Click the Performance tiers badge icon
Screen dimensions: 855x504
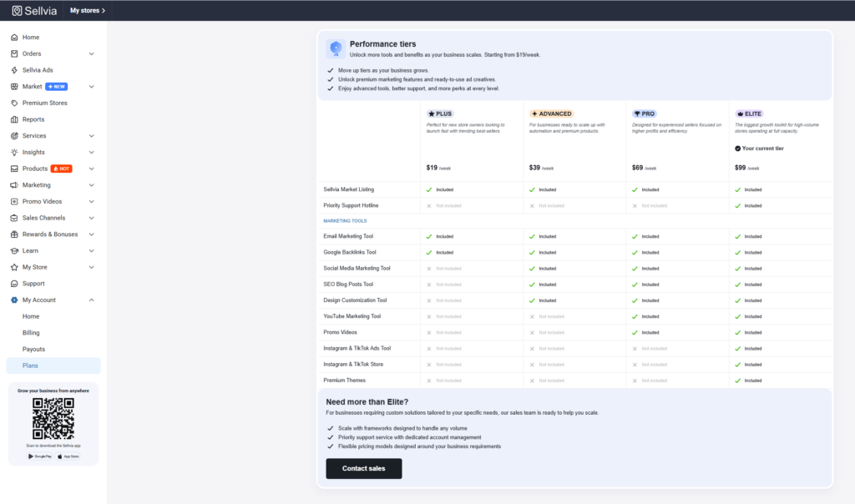(x=336, y=48)
